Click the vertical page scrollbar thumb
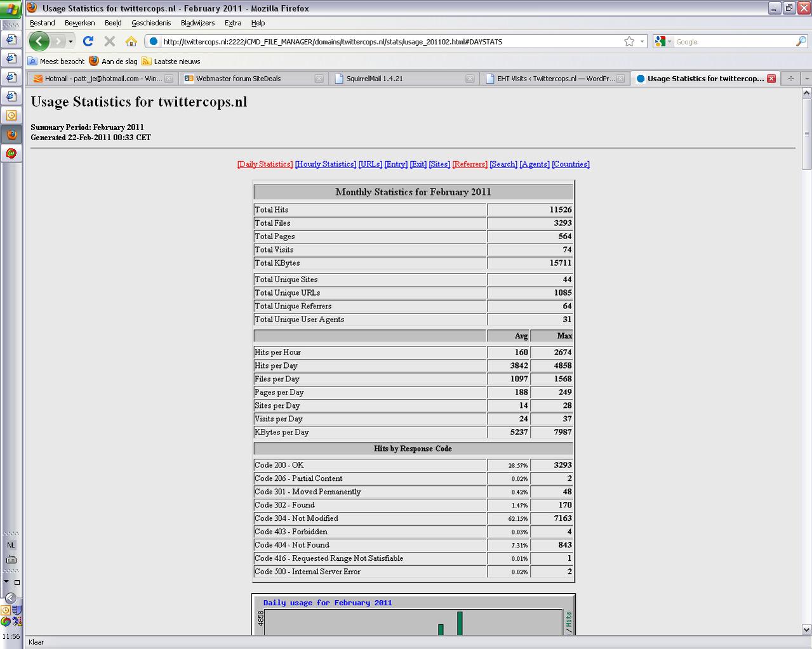The width and height of the screenshot is (812, 649). click(806, 134)
